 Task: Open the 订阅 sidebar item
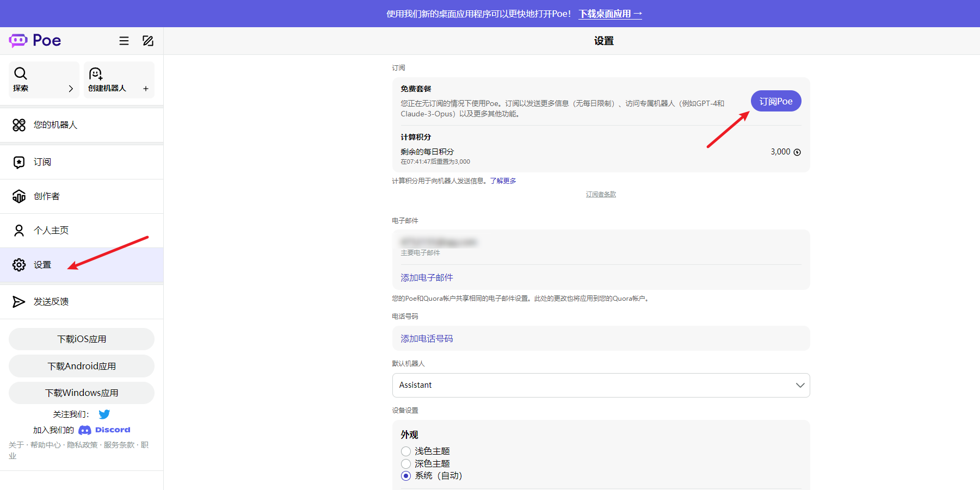point(82,162)
